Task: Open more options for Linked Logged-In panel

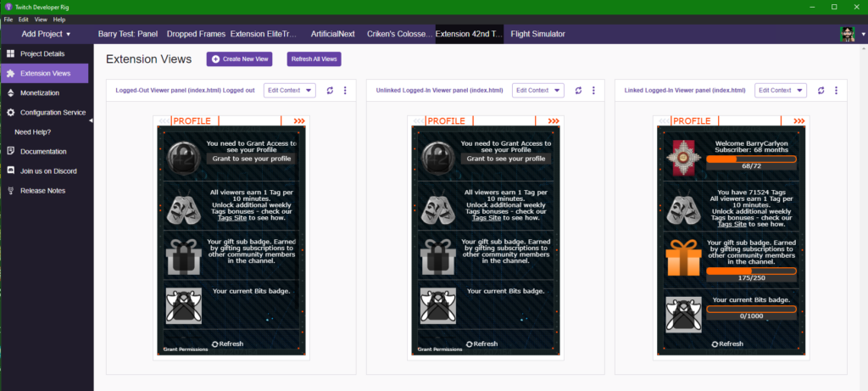Action: click(837, 90)
